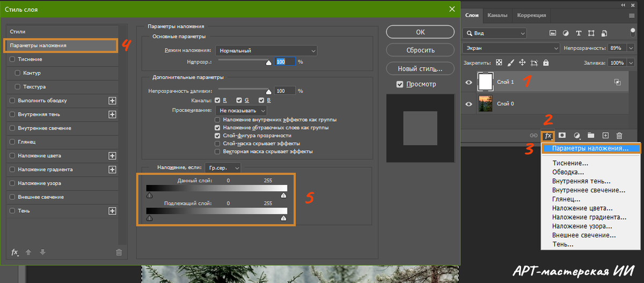Add a layer mask from Layers panel footer
Viewport: 644px width, 283px height.
[563, 136]
